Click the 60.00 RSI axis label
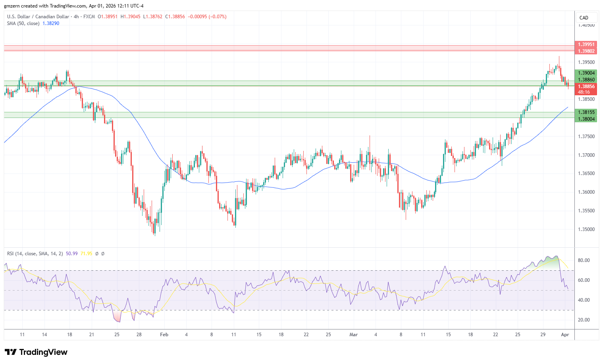This screenshot has width=603, height=364. click(584, 280)
